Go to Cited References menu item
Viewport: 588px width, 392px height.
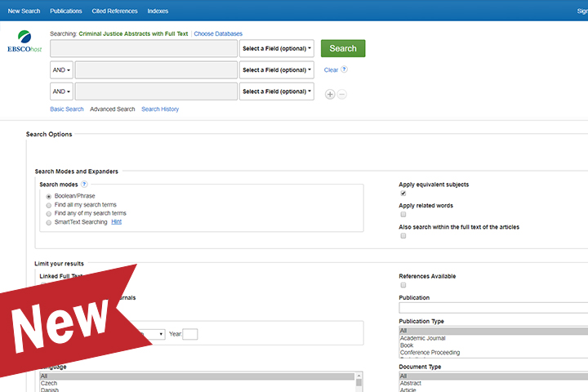(x=114, y=11)
